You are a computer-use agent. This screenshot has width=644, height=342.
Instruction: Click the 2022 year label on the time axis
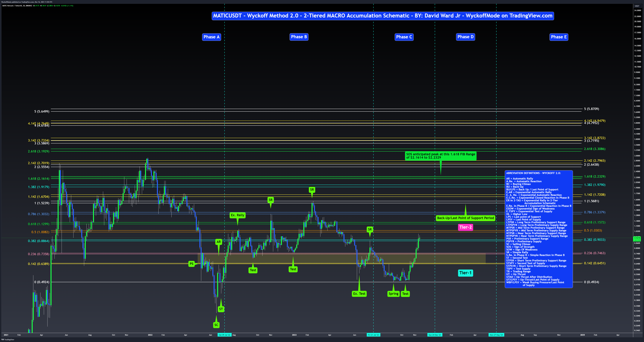(x=150, y=335)
